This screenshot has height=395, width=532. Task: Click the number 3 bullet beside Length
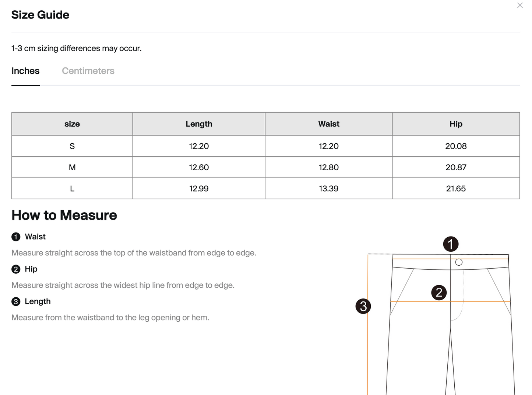click(16, 302)
